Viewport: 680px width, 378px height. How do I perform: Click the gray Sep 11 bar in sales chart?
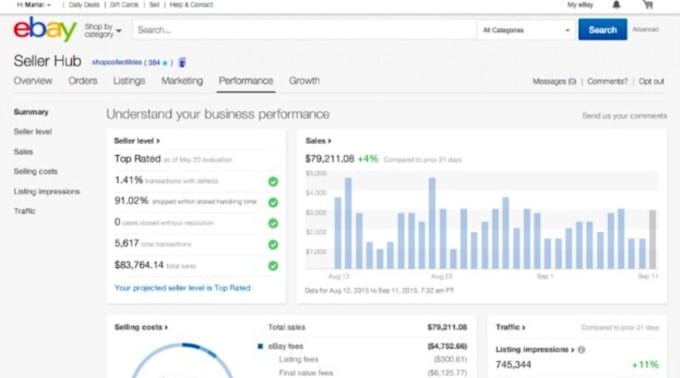(x=652, y=239)
